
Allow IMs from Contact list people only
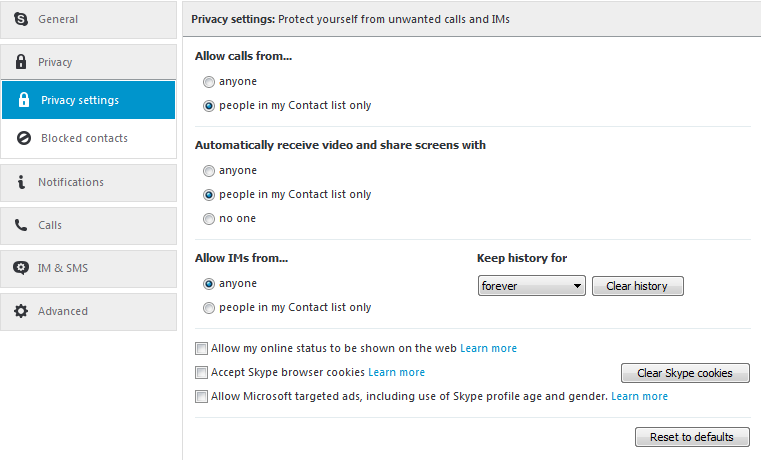(x=208, y=307)
